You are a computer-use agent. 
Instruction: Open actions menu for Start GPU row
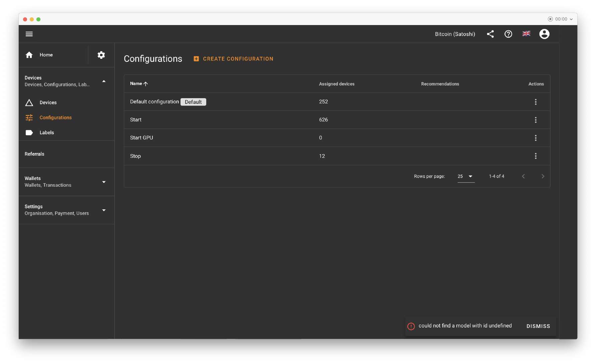pos(535,138)
